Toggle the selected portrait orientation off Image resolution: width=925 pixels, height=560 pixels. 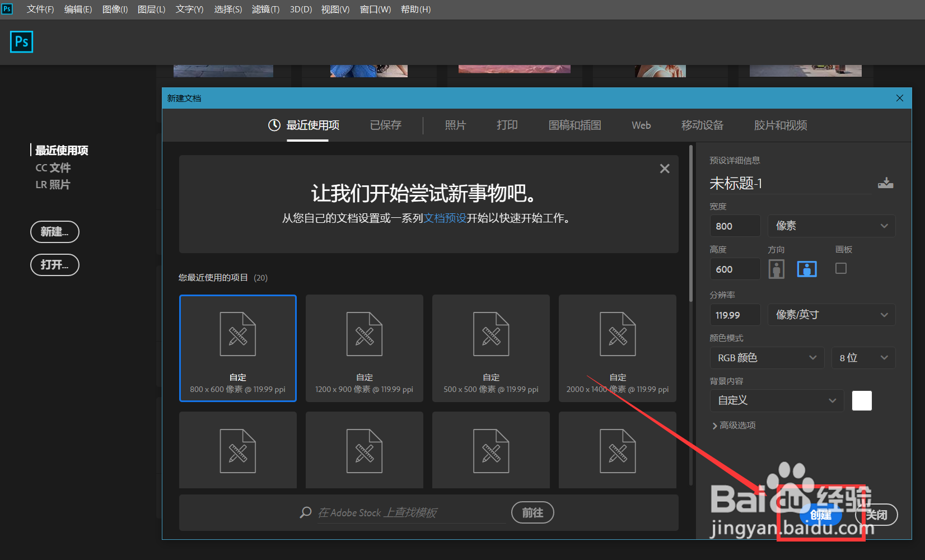(x=806, y=269)
